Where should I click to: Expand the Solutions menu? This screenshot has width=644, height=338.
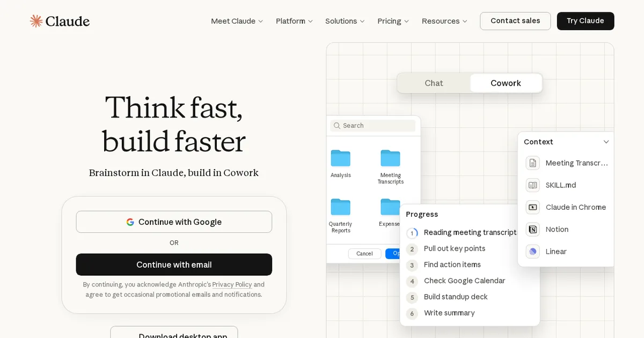point(345,21)
